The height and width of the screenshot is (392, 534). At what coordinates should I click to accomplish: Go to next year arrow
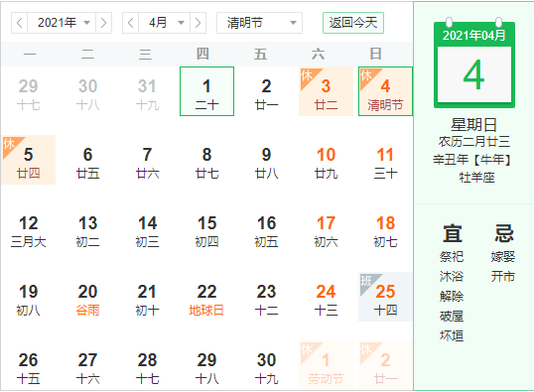click(x=103, y=23)
